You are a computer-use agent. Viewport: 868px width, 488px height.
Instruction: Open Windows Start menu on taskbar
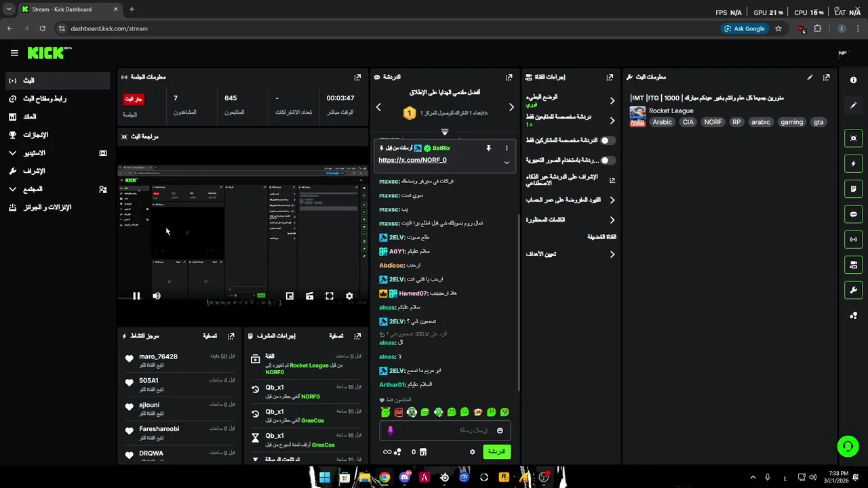pyautogui.click(x=325, y=477)
